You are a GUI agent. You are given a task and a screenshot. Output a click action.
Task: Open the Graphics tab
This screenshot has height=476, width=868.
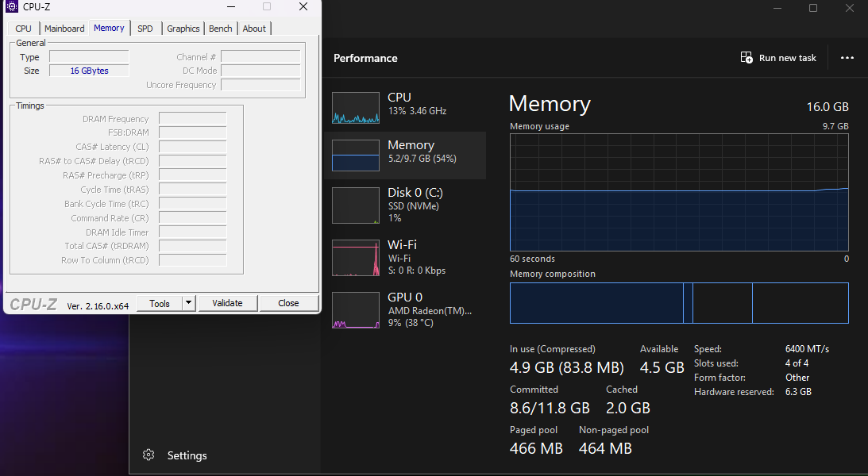[183, 29]
